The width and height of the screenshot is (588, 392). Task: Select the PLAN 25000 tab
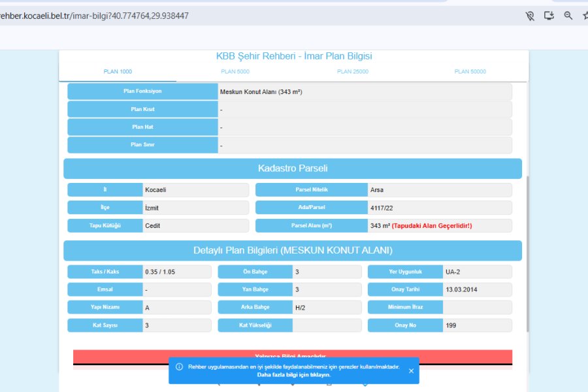(x=353, y=72)
